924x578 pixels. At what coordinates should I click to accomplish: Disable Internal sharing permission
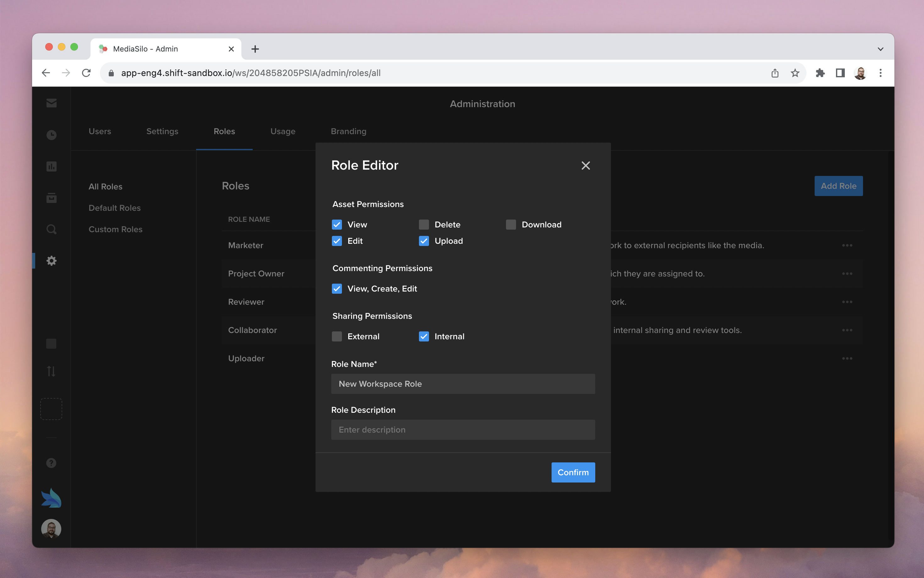point(424,336)
